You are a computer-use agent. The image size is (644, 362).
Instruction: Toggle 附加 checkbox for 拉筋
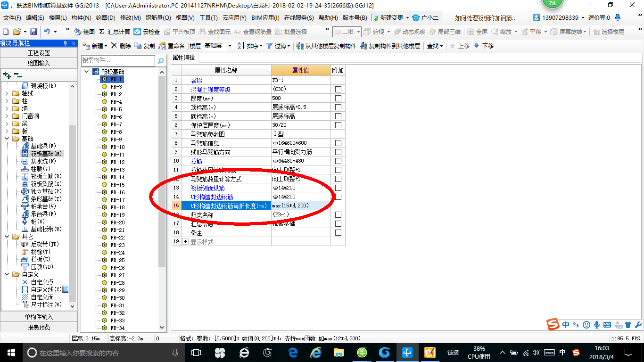point(338,161)
